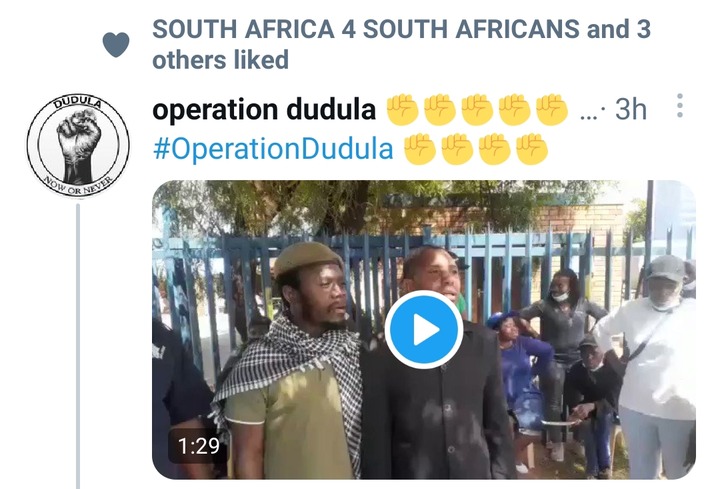720x489 pixels.
Task: Open SOUTH AFRICA 4 SOUTH AFRICANS liker name
Action: (366, 29)
